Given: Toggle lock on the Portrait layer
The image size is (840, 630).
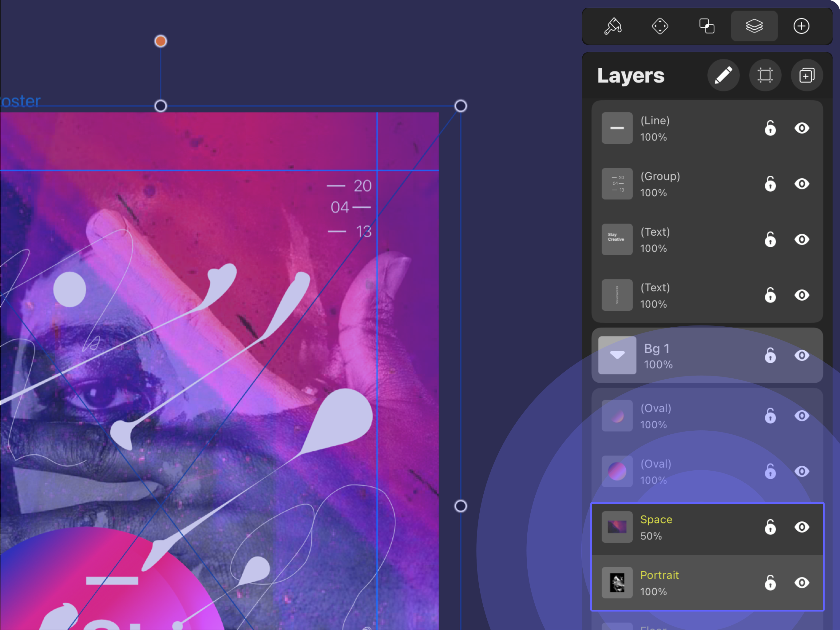Looking at the screenshot, I should 770,583.
